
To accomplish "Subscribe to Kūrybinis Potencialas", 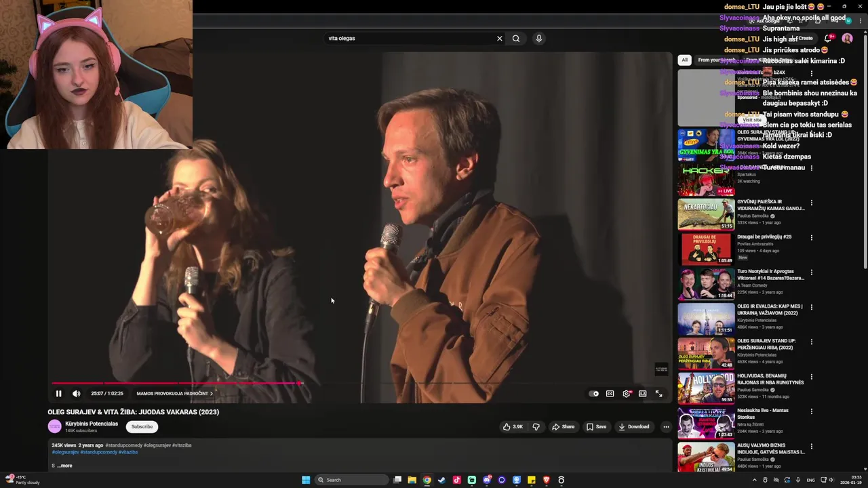I will pyautogui.click(x=142, y=427).
